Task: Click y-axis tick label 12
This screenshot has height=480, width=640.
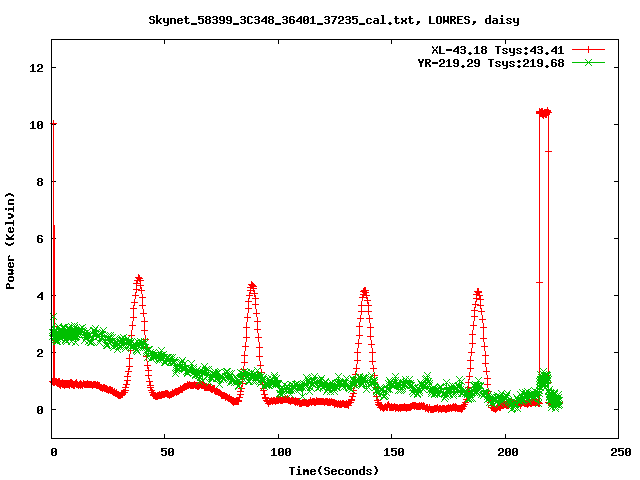Action: (36, 68)
